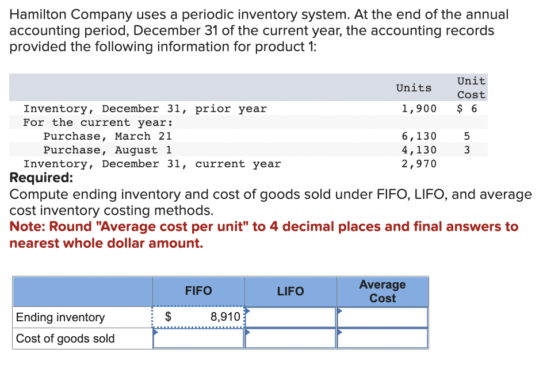Click the LIFO ending inventory input cell
The height and width of the screenshot is (392, 543).
coord(290,317)
